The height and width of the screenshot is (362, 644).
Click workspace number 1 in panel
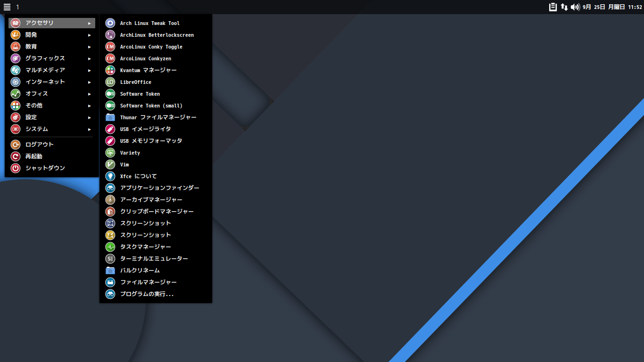coord(17,7)
